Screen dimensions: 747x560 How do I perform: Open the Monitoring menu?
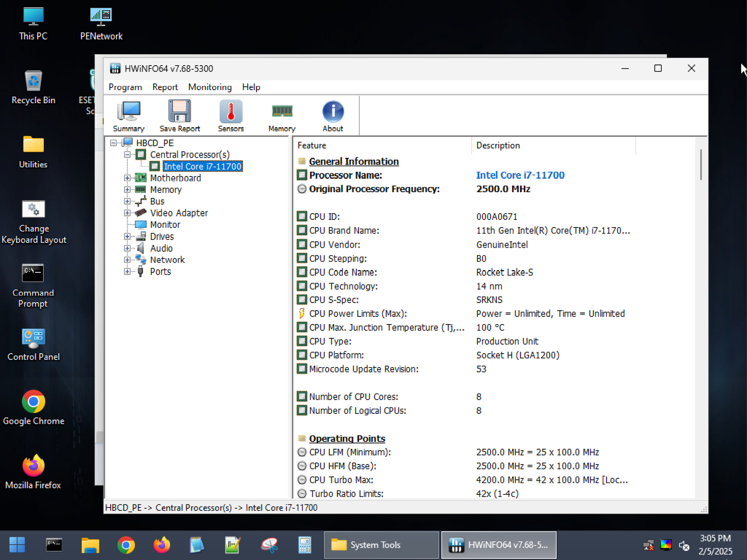pyautogui.click(x=210, y=87)
